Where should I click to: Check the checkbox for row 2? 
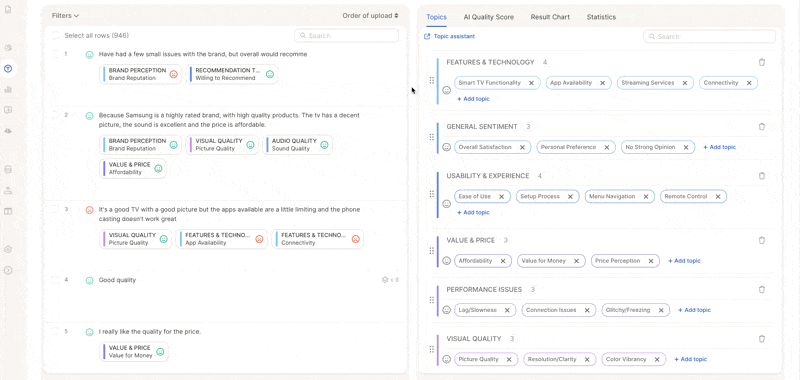pos(56,115)
